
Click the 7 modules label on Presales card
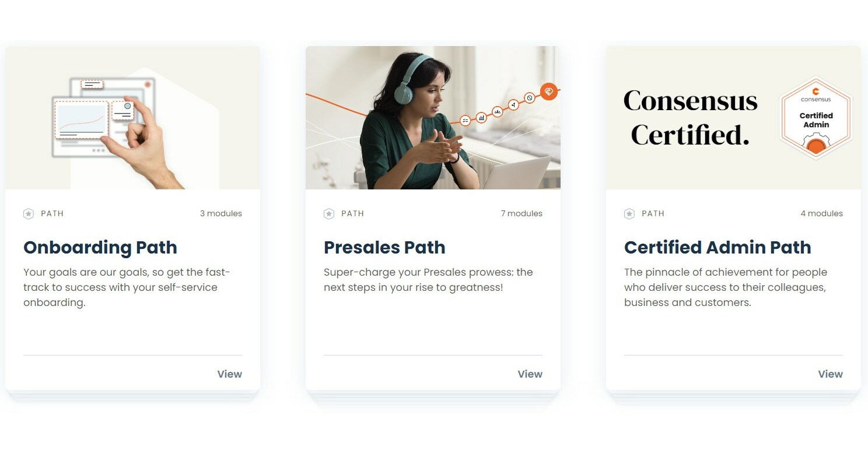[x=521, y=213]
